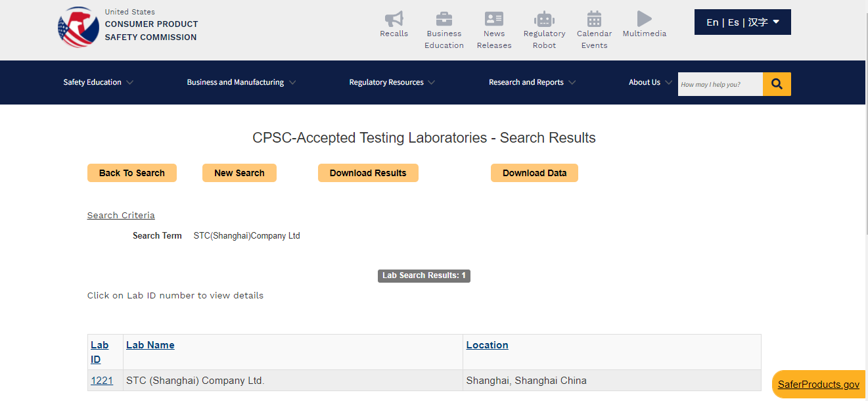Click the Lab Search Results: 1 badge

tap(424, 275)
